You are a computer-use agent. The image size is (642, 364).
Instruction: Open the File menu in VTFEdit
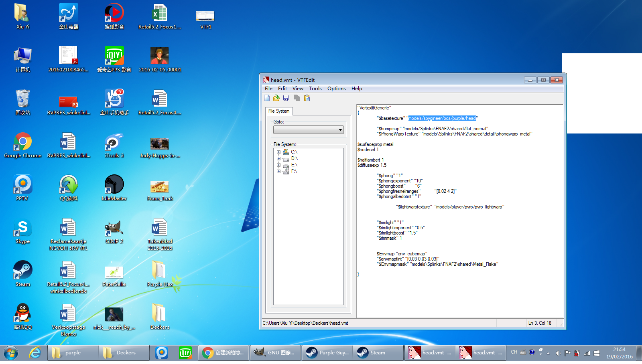(x=268, y=89)
